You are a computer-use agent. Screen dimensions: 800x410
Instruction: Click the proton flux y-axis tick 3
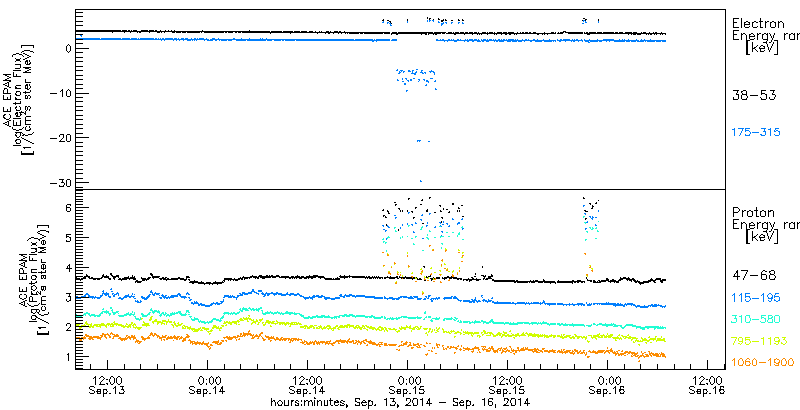pos(67,297)
